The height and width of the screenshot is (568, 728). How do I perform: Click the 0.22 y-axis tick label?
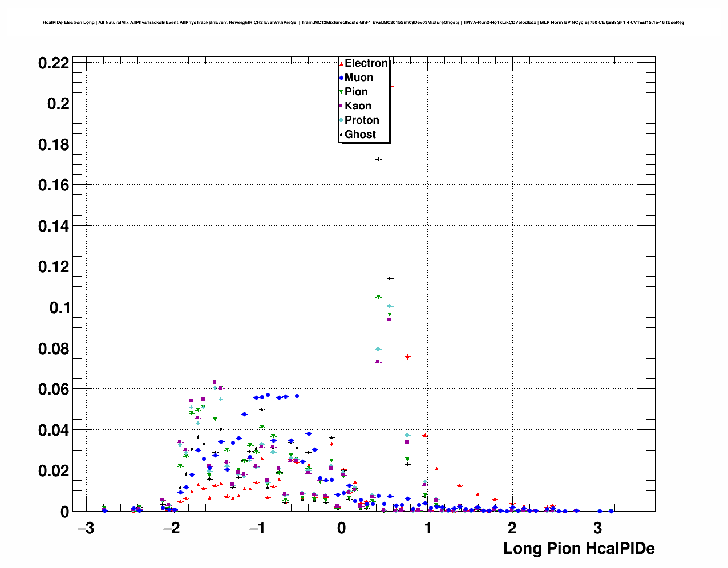pyautogui.click(x=54, y=63)
